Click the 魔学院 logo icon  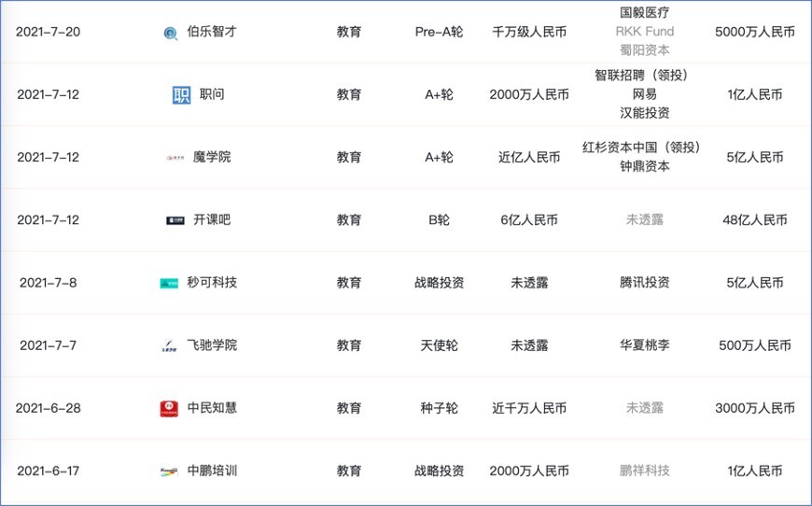pos(175,158)
